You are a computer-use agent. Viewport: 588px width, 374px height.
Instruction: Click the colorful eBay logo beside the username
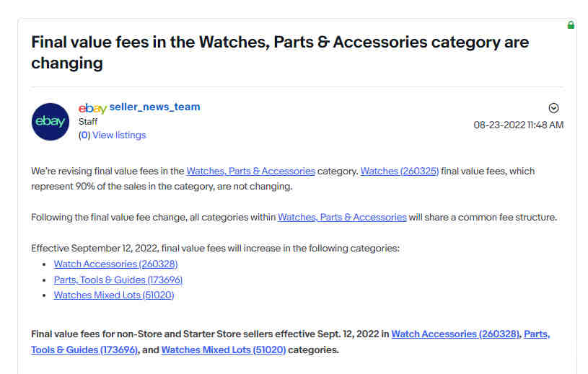click(92, 108)
